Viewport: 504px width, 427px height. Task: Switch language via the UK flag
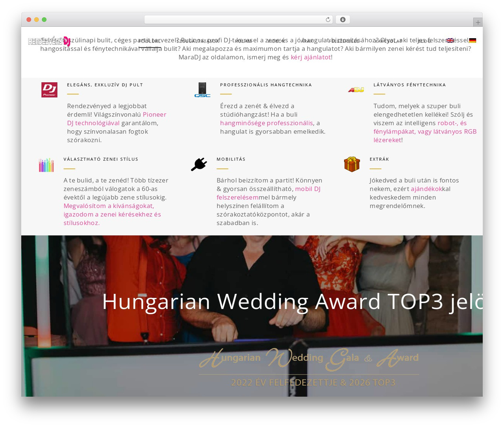450,41
